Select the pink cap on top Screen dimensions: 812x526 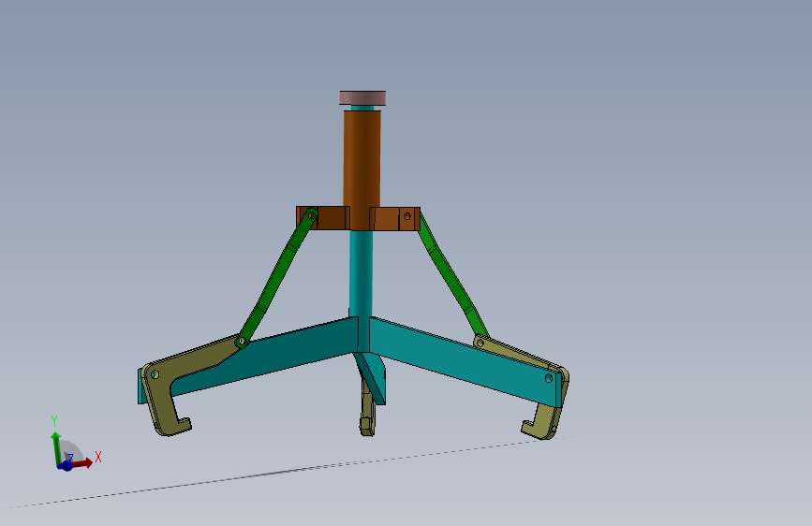coord(362,98)
